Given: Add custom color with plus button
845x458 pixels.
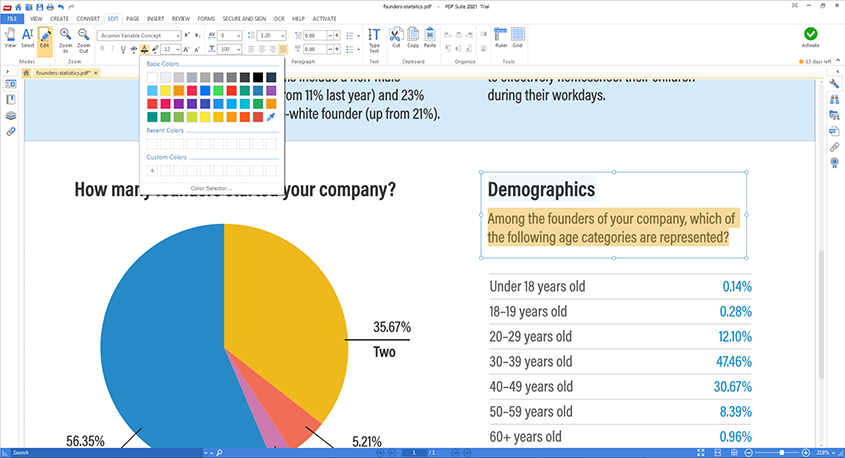Looking at the screenshot, I should click(153, 171).
